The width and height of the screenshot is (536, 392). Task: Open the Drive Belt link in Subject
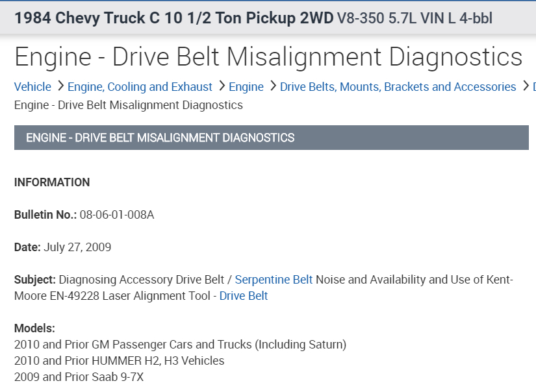(244, 296)
